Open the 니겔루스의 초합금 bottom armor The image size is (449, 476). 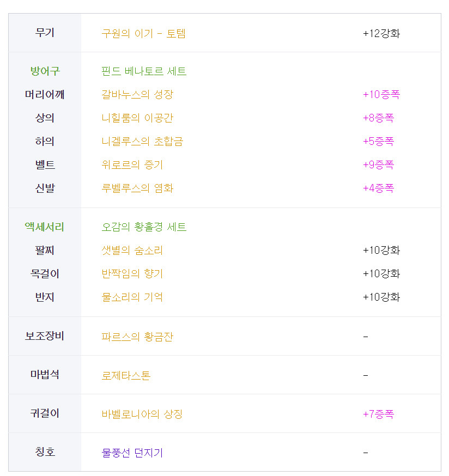142,141
